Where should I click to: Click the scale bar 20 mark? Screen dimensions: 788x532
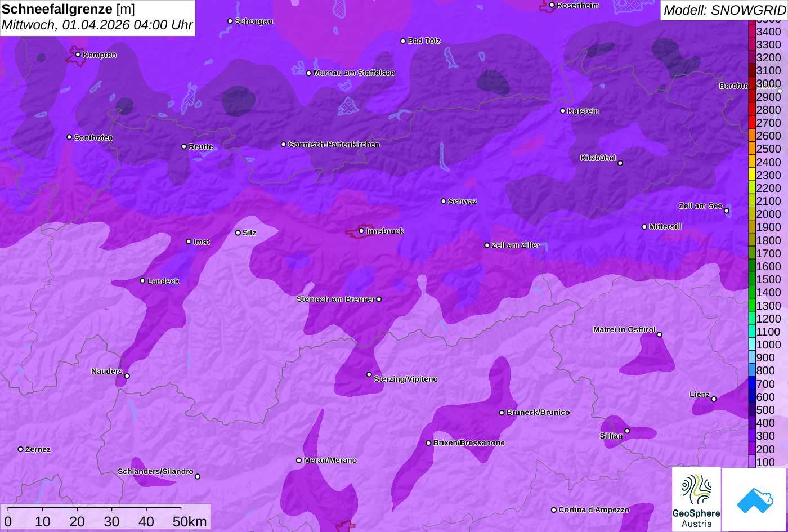pyautogui.click(x=77, y=521)
